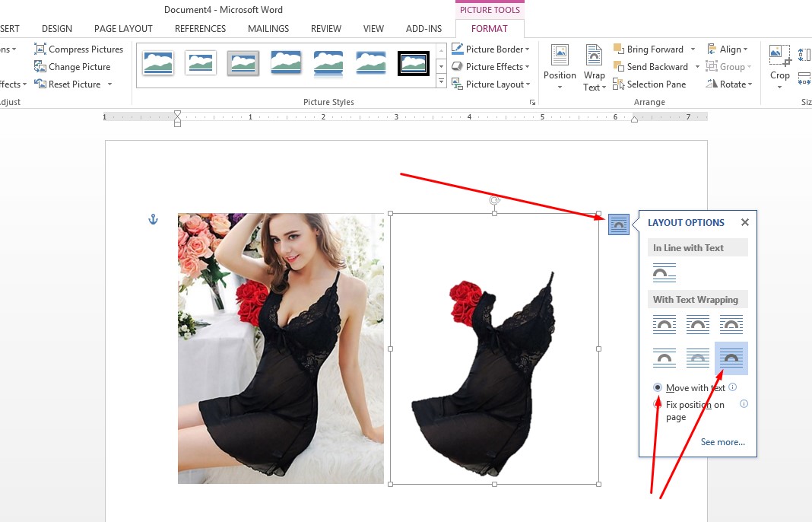Switch to the MAILINGS tab
The height and width of the screenshot is (522, 812).
pos(268,29)
